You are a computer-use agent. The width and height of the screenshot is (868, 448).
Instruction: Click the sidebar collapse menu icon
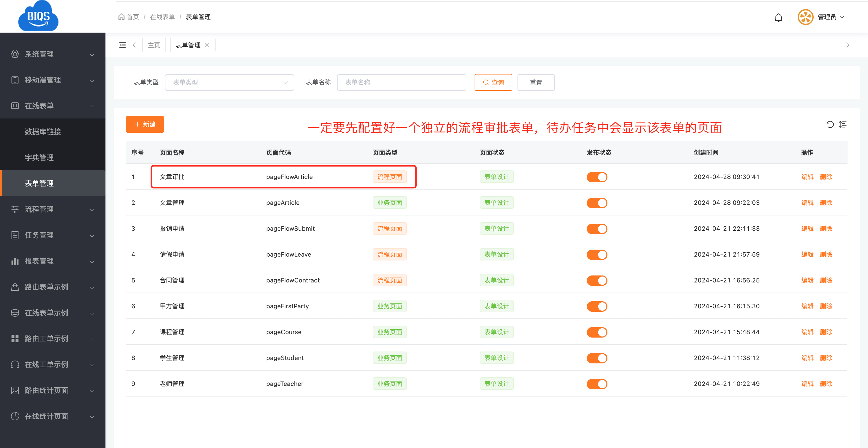point(123,45)
